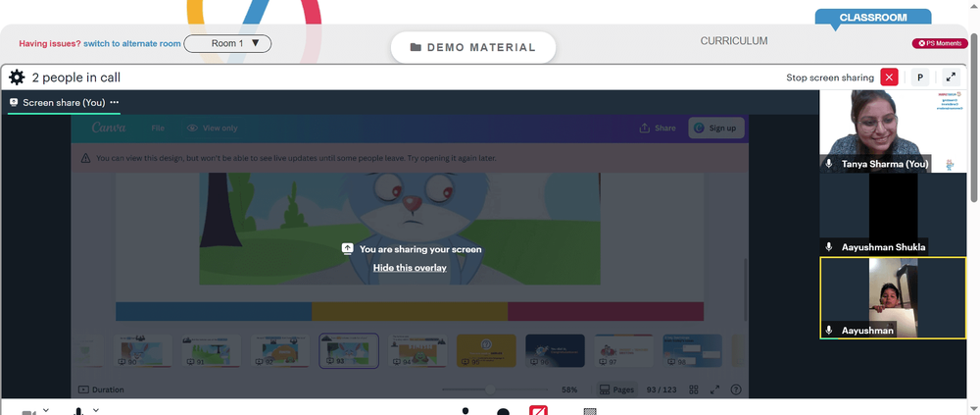The width and height of the screenshot is (980, 415).
Task: Click switch to alternate room link
Action: tap(132, 43)
